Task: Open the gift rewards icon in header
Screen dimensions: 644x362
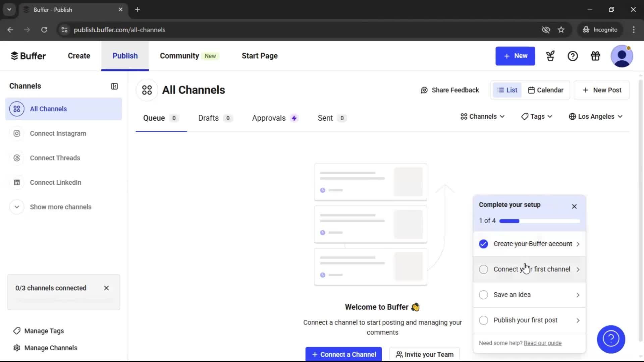Action: coord(595,56)
